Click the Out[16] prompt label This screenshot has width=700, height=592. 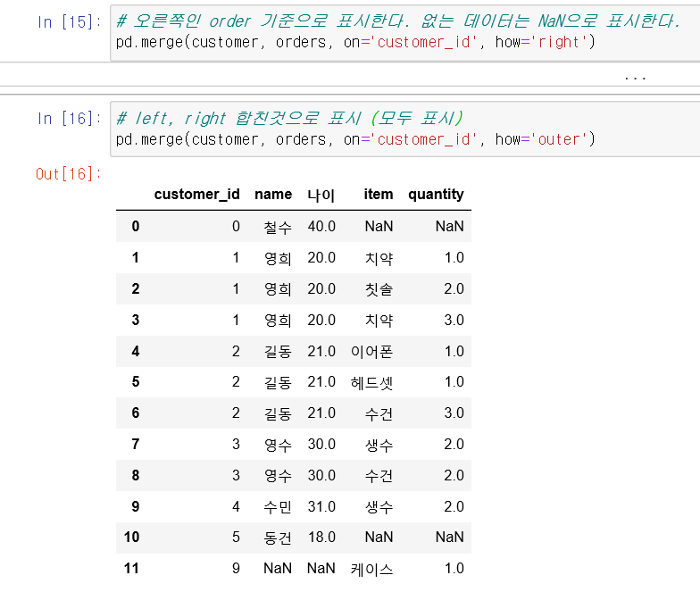point(68,173)
